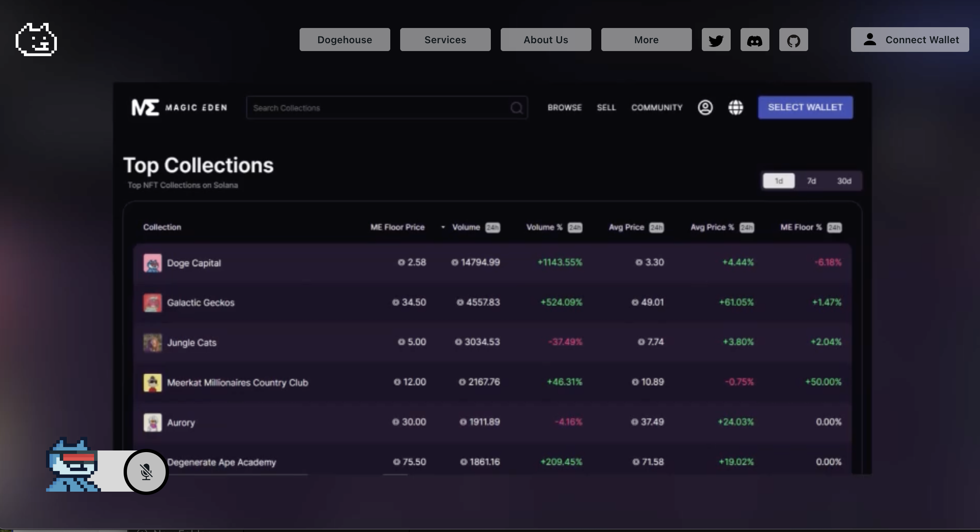
Task: Sort by the Volume column arrow
Action: click(x=443, y=227)
